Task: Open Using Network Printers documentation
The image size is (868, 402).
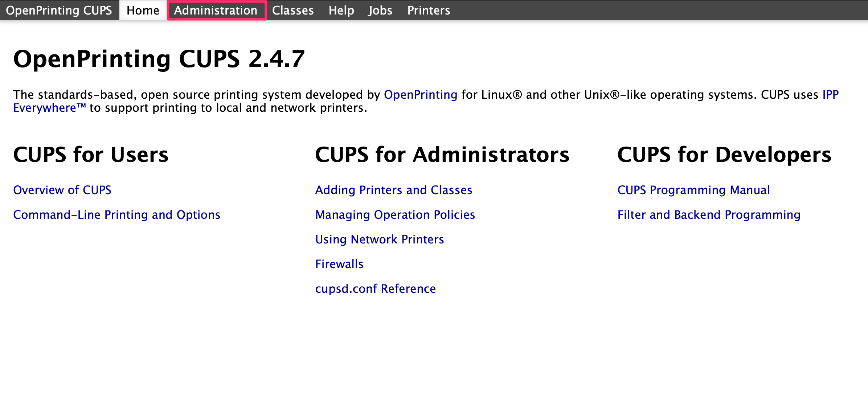Action: click(380, 239)
